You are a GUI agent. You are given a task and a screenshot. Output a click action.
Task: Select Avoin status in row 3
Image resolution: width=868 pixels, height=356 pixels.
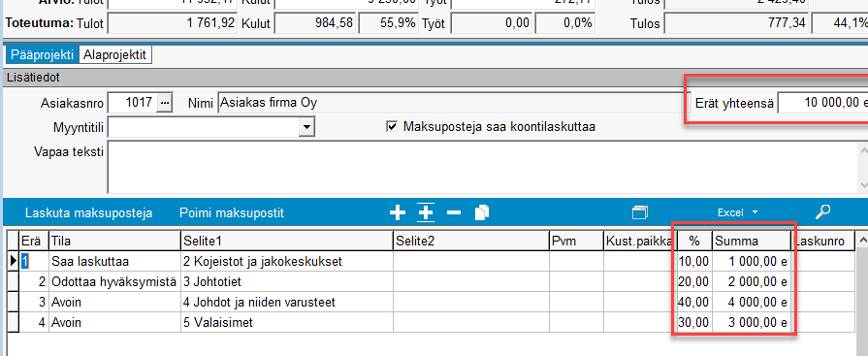pyautogui.click(x=114, y=303)
